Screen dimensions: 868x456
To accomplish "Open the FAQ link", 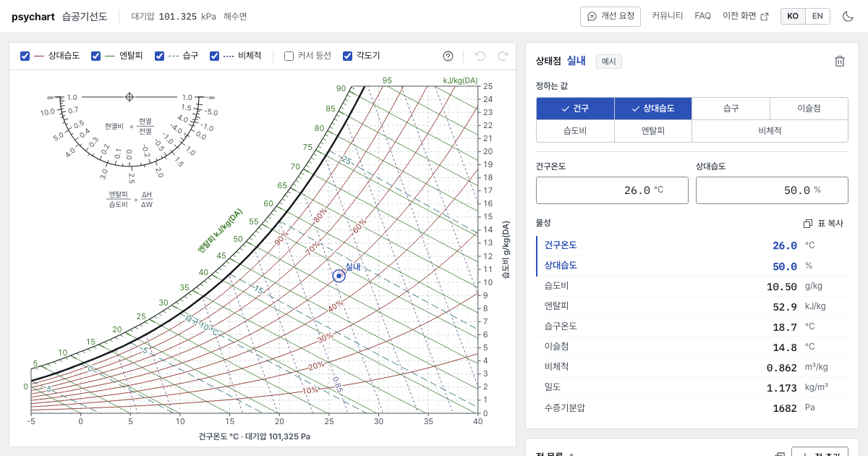I will 703,16.
